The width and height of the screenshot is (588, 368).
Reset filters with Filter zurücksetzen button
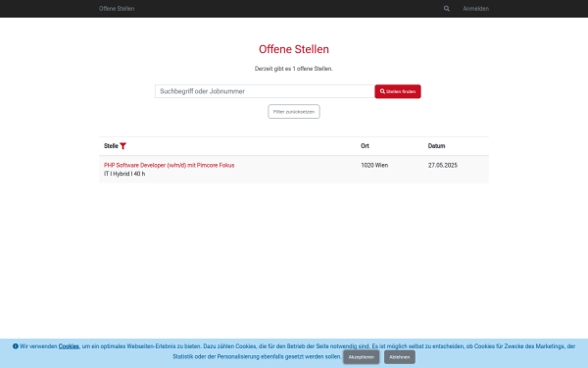[x=294, y=112]
